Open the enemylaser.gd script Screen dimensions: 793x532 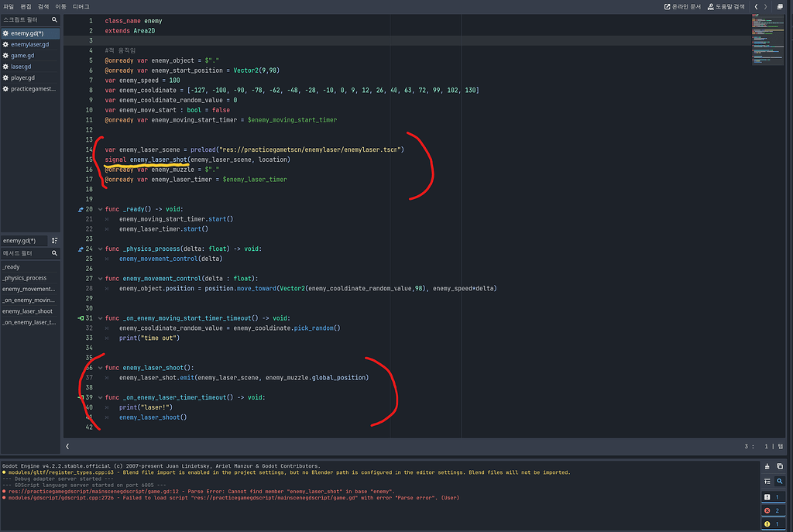click(x=30, y=44)
